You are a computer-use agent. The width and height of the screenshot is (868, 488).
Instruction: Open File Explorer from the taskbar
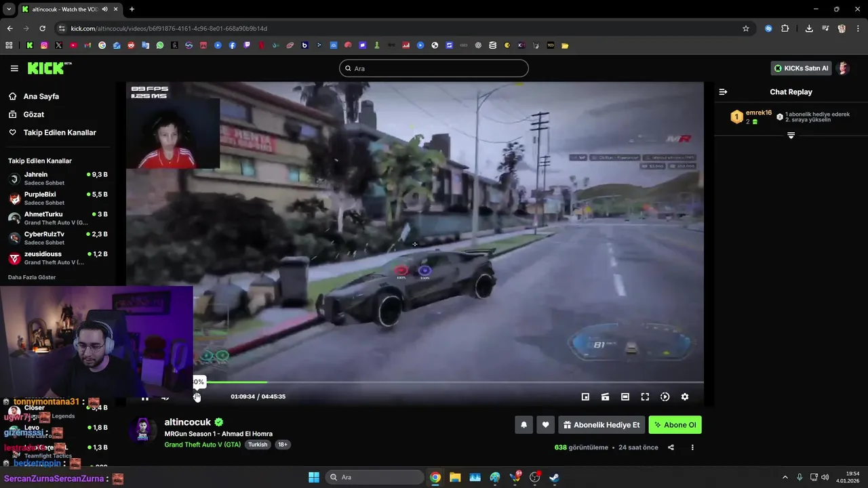pyautogui.click(x=455, y=477)
